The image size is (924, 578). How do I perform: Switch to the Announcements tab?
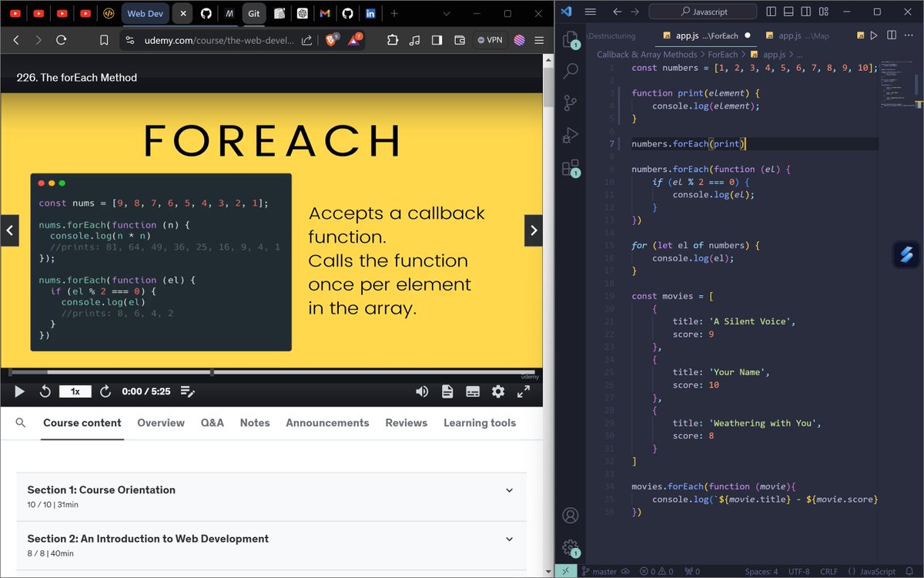click(x=327, y=422)
